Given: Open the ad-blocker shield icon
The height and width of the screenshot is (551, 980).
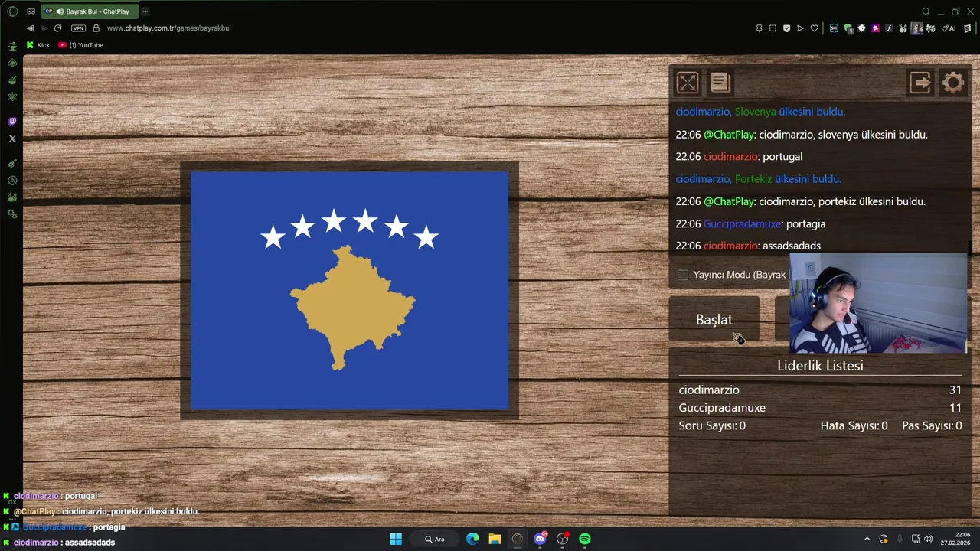Looking at the screenshot, I should point(786,28).
